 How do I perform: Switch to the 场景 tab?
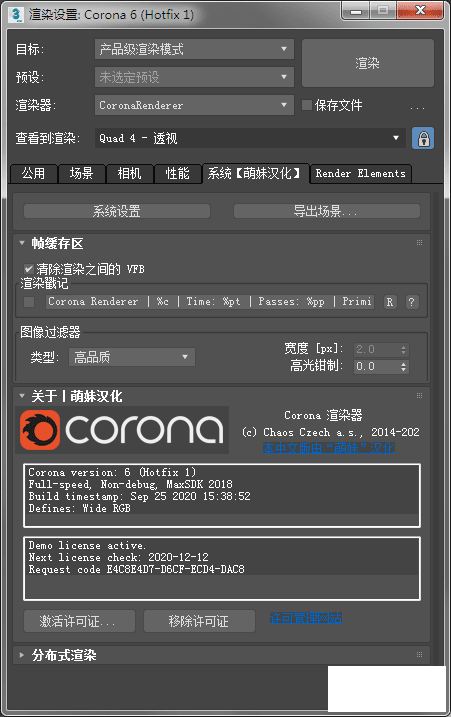pos(82,174)
